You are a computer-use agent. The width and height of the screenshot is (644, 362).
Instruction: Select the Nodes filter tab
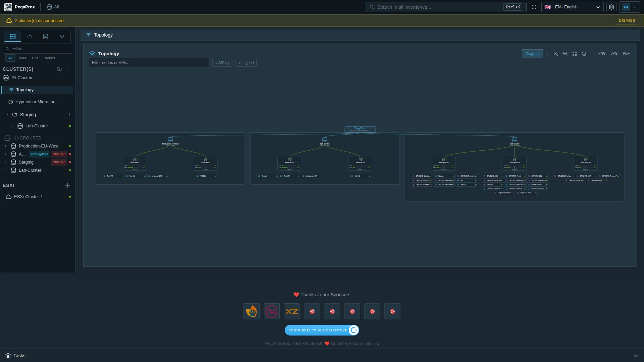pyautogui.click(x=50, y=58)
